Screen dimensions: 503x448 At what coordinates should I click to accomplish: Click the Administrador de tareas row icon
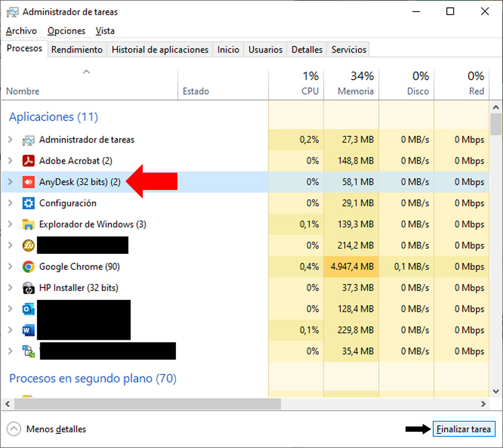pos(28,140)
